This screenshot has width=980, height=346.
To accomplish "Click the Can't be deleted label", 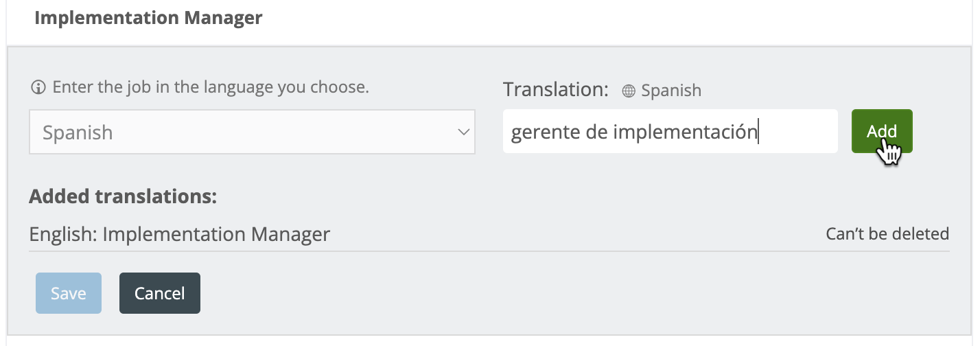I will coord(887,234).
